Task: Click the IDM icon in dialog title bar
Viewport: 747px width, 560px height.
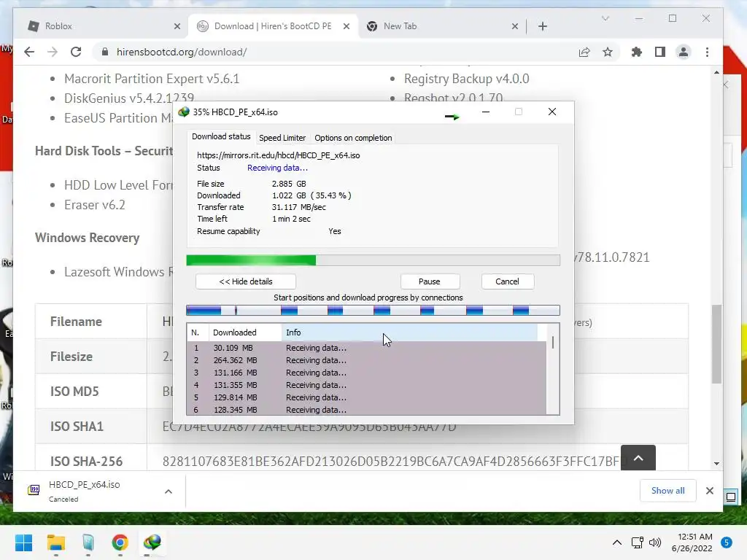Action: pos(183,112)
